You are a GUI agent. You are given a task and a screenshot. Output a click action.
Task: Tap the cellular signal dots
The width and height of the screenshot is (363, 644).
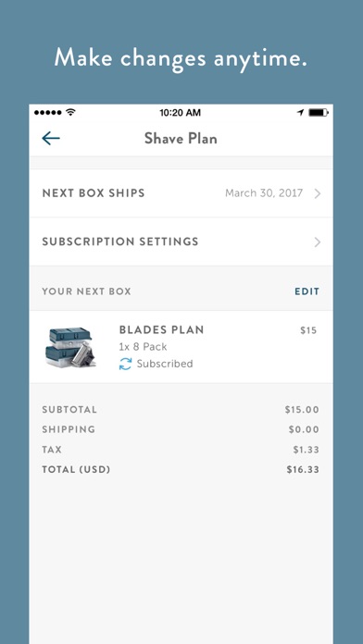(48, 112)
